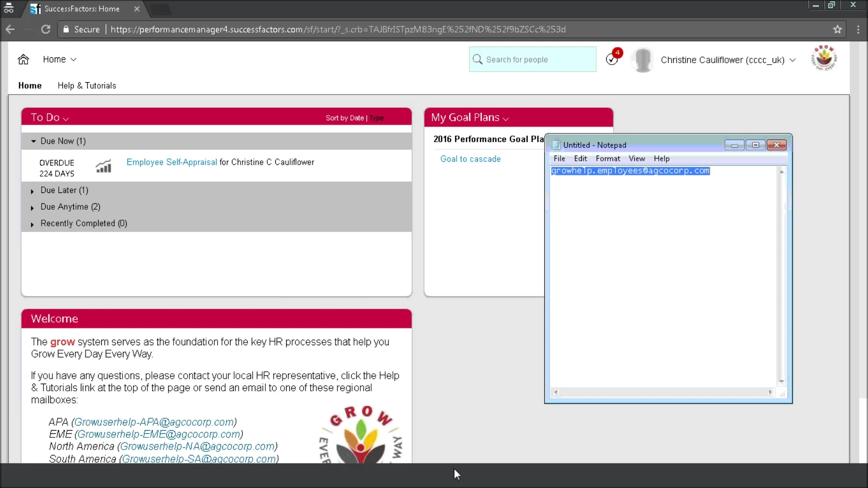
Task: Click the performance chart icon beside the self-appraisal
Action: (x=104, y=166)
